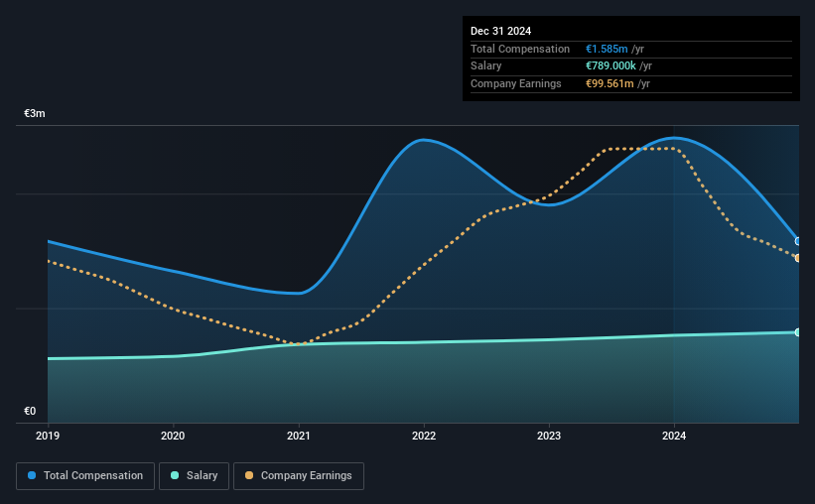Image resolution: width=815 pixels, height=504 pixels.
Task: Click the €99.561m company earnings value
Action: click(610, 83)
